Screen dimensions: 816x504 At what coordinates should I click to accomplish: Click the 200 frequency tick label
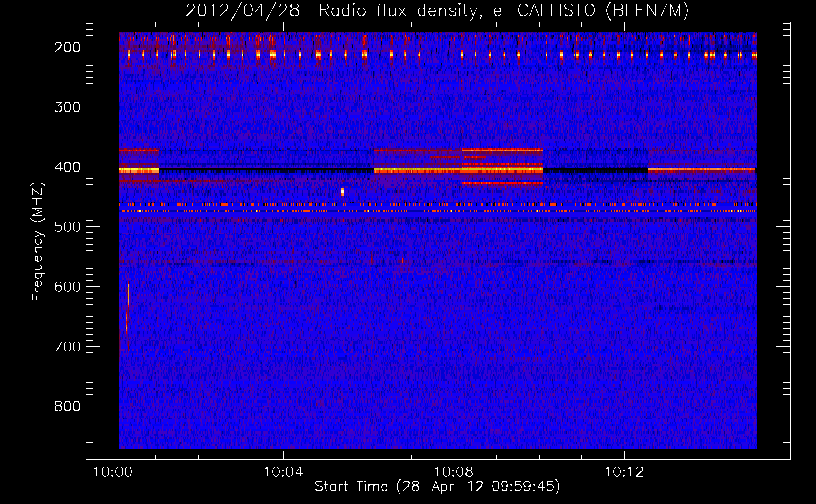68,47
